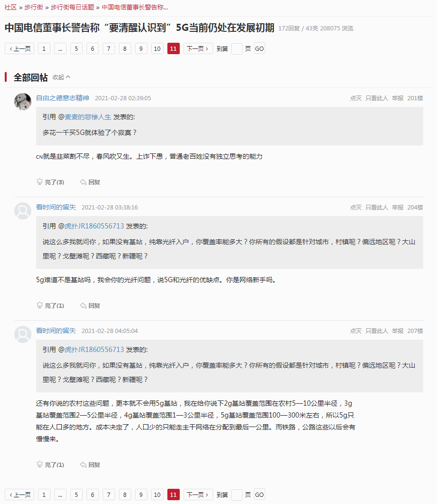Focus the bottom page number input field

pos(237,494)
